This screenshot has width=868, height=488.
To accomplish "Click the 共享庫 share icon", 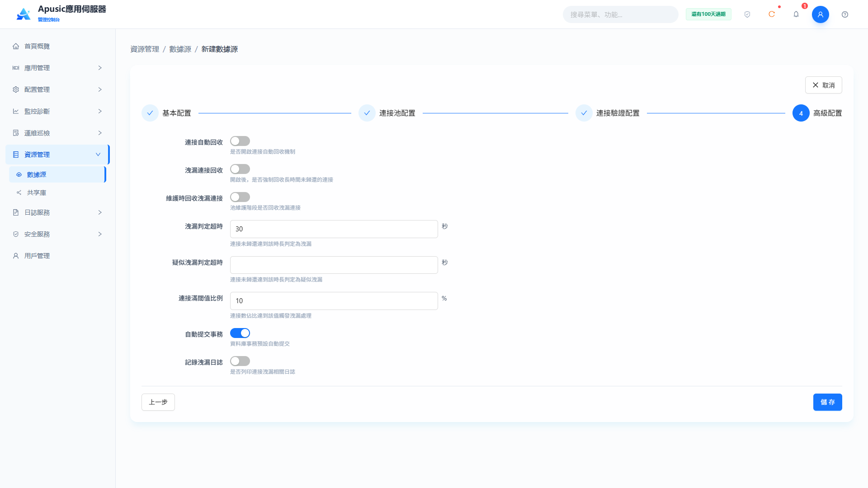I will coord(19,192).
